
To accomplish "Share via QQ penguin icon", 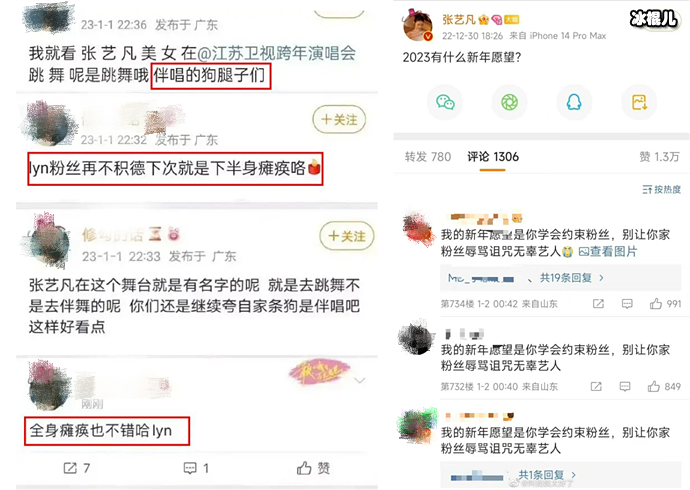I will (574, 102).
